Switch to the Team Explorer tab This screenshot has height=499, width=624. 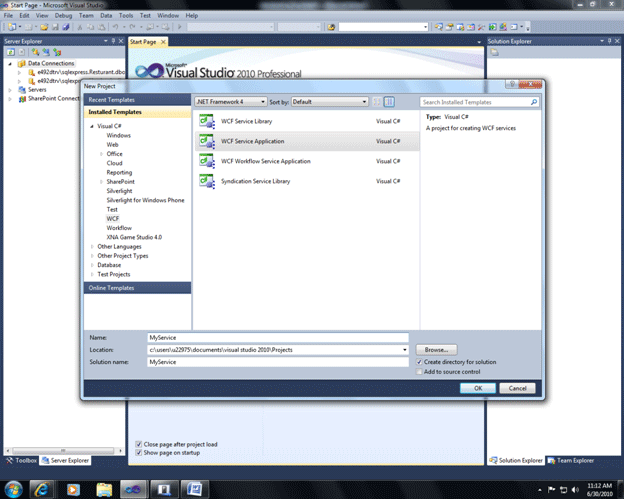(571, 460)
